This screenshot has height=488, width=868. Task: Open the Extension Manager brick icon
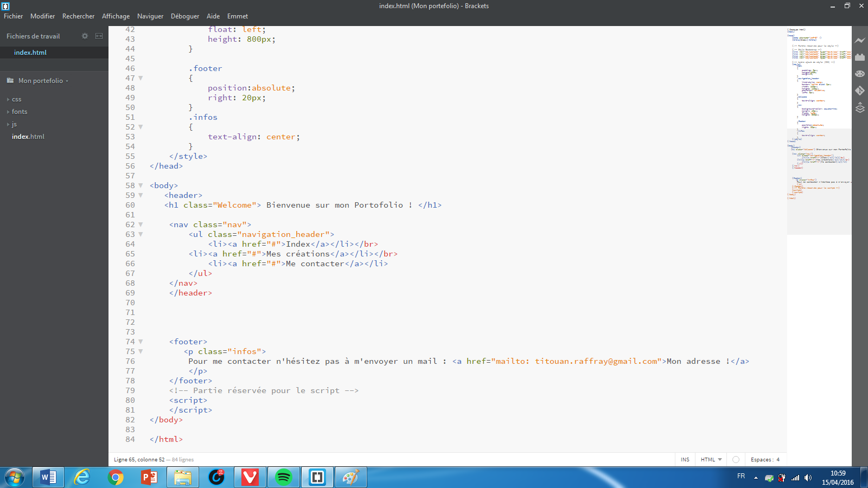point(860,57)
